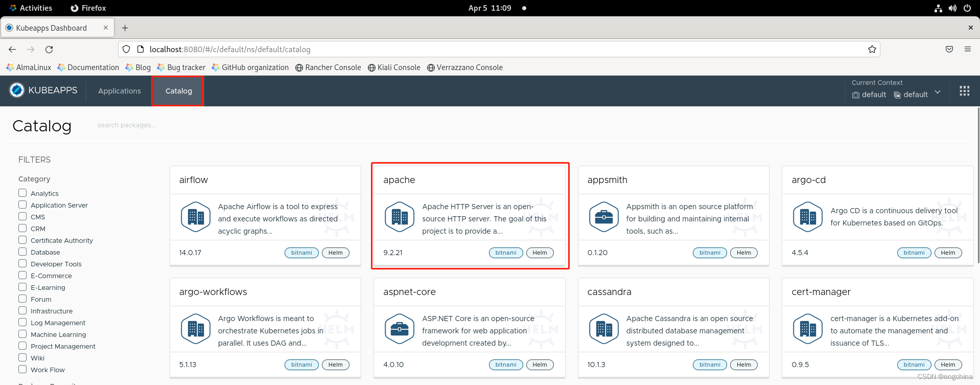Screen dimensions: 980x385
Task: Check the Application Server filter
Action: click(x=22, y=205)
